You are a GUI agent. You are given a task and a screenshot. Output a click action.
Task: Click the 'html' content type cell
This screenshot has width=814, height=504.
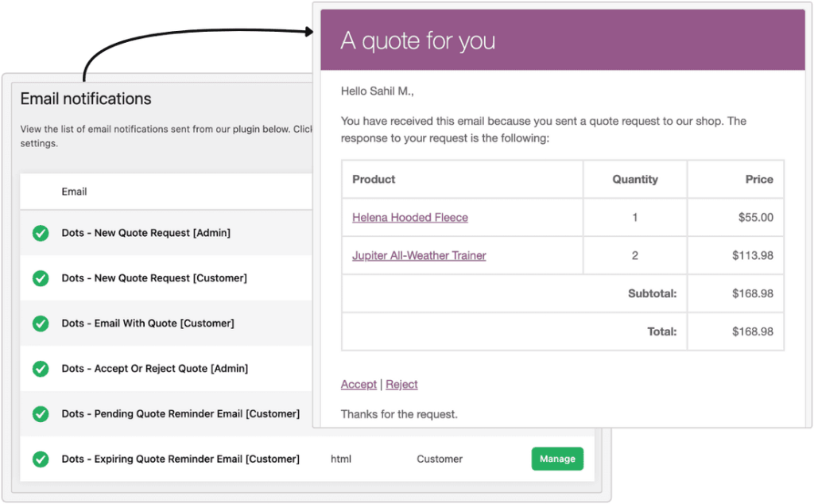[x=341, y=459]
